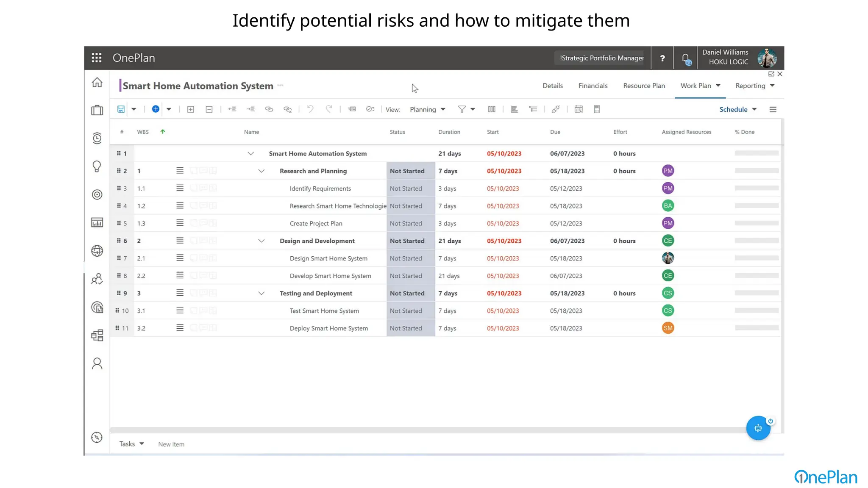This screenshot has height=488, width=868.
Task: Indent the selected task
Action: click(250, 109)
